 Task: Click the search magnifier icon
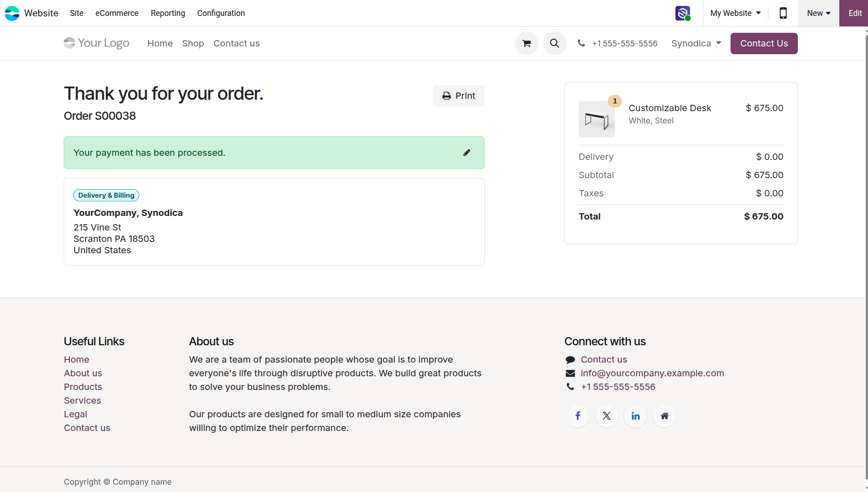coord(554,43)
